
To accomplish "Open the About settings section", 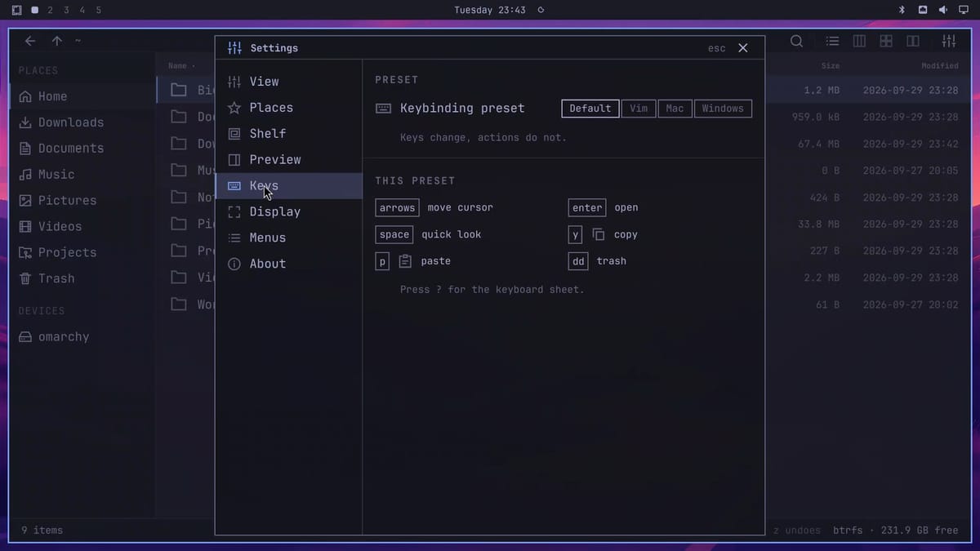I will (289, 264).
